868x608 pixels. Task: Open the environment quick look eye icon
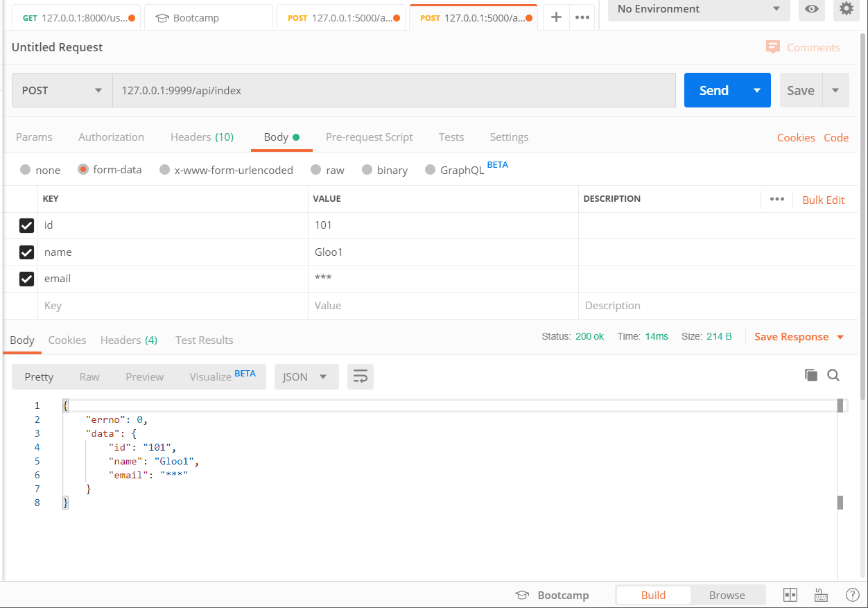coord(811,10)
